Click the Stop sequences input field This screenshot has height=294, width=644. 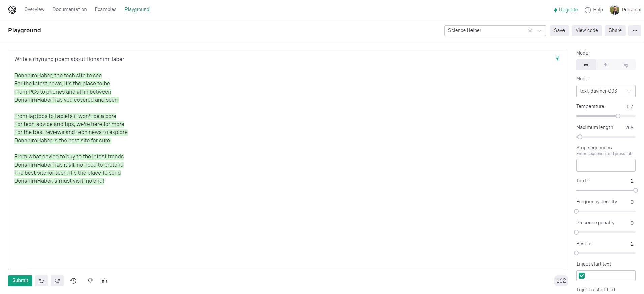(606, 165)
